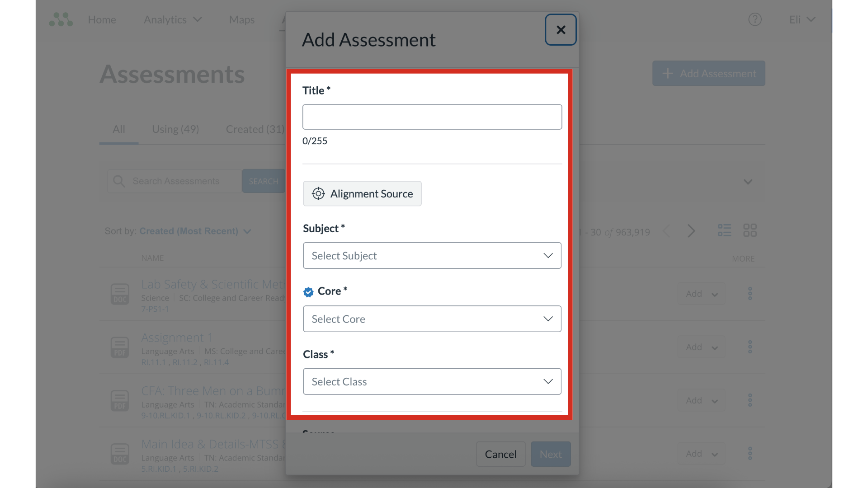Click the Lab Safety DOC file icon

point(120,294)
